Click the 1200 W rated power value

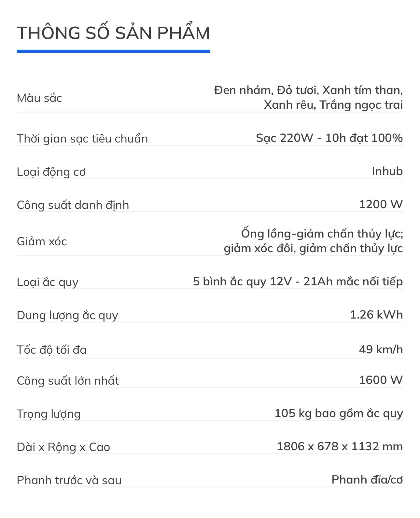(381, 204)
